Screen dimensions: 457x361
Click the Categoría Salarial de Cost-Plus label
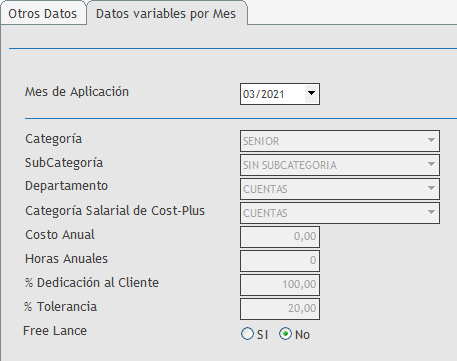click(x=115, y=211)
